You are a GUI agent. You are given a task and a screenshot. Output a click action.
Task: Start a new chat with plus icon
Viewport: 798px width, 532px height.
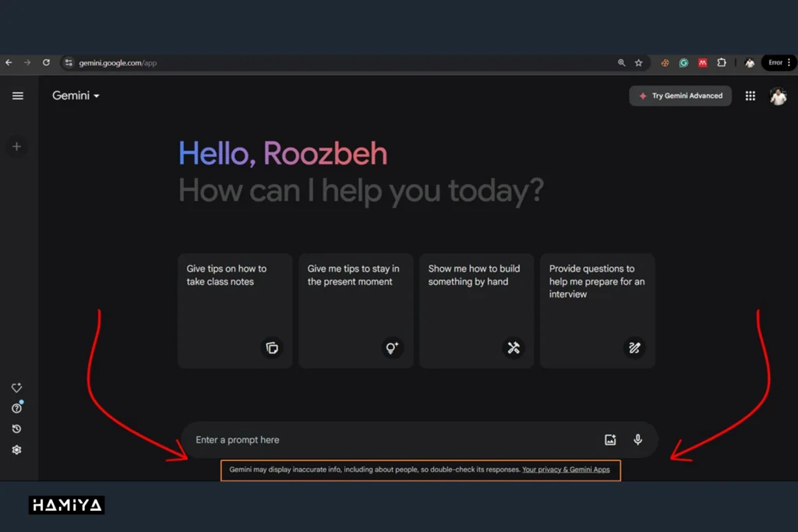(17, 147)
